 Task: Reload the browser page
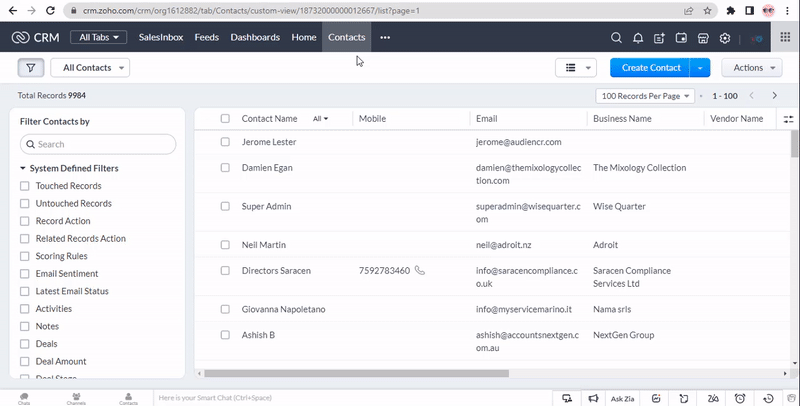click(50, 10)
